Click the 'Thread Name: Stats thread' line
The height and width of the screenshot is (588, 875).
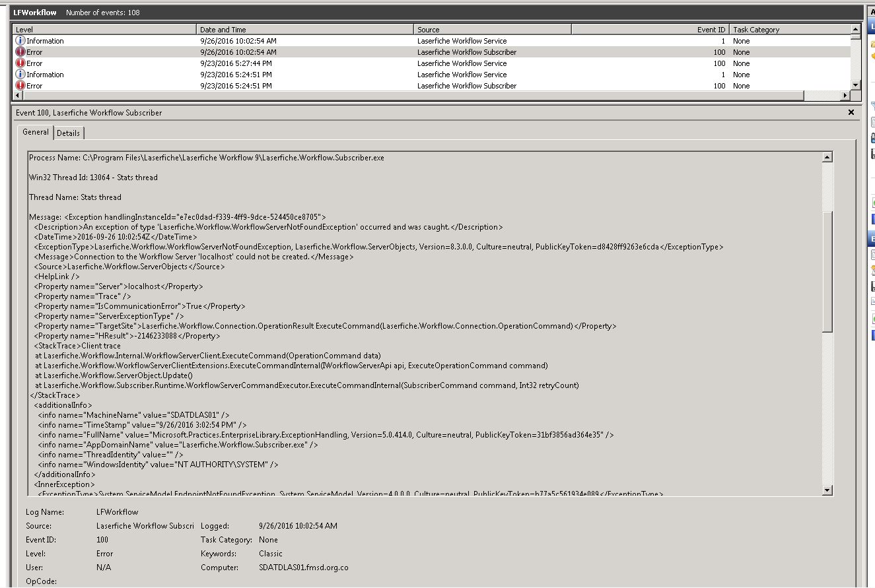coord(75,197)
